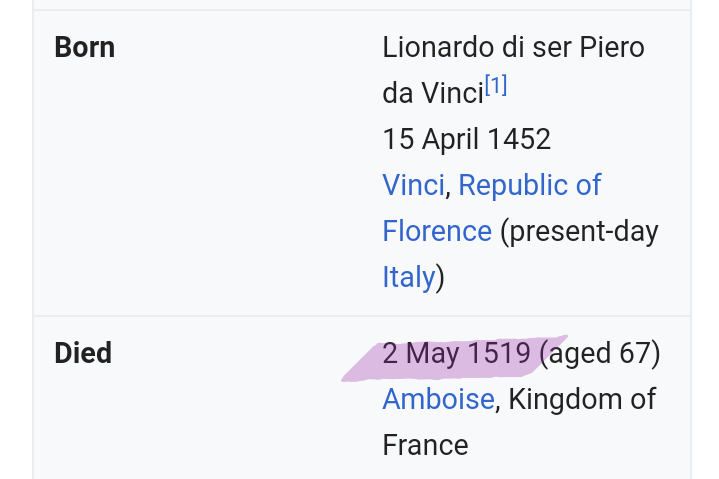This screenshot has width=719, height=479.
Task: Click the death year 1519
Action: [x=500, y=353]
